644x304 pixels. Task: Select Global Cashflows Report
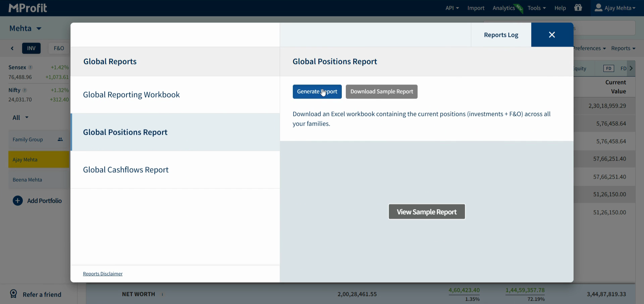point(175,170)
